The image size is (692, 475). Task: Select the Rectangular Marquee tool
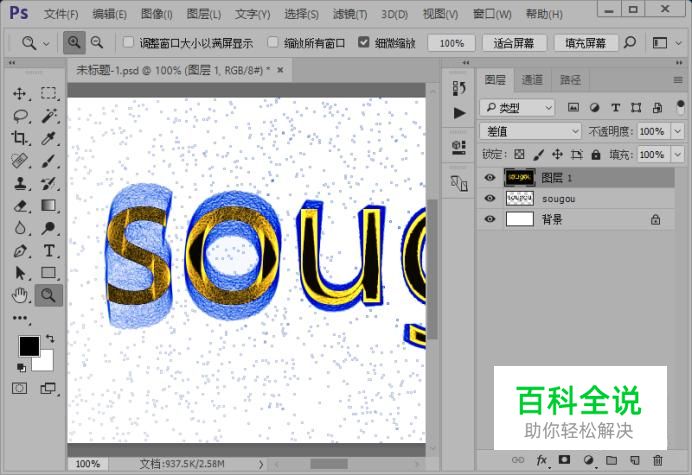click(x=49, y=93)
